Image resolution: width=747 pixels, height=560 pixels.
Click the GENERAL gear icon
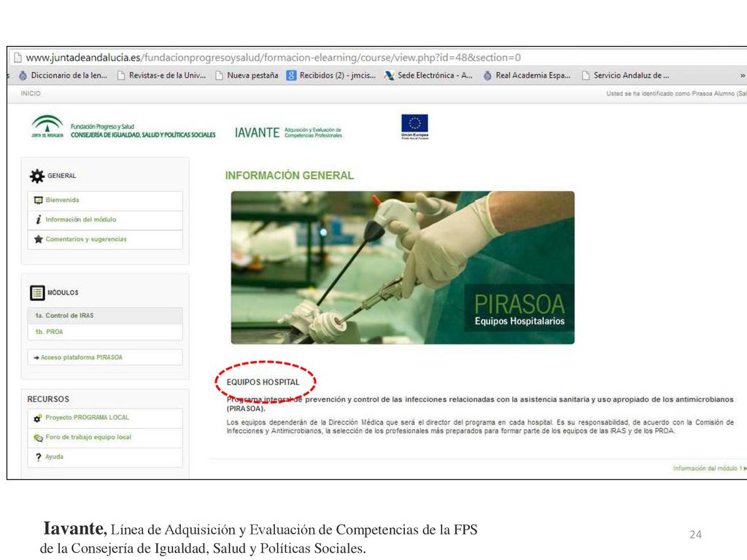pyautogui.click(x=36, y=176)
